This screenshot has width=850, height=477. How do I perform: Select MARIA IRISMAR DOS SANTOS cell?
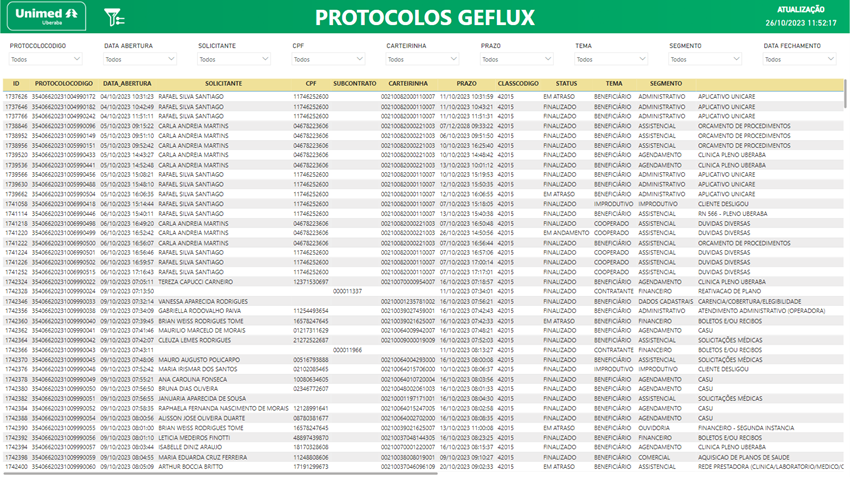197,369
